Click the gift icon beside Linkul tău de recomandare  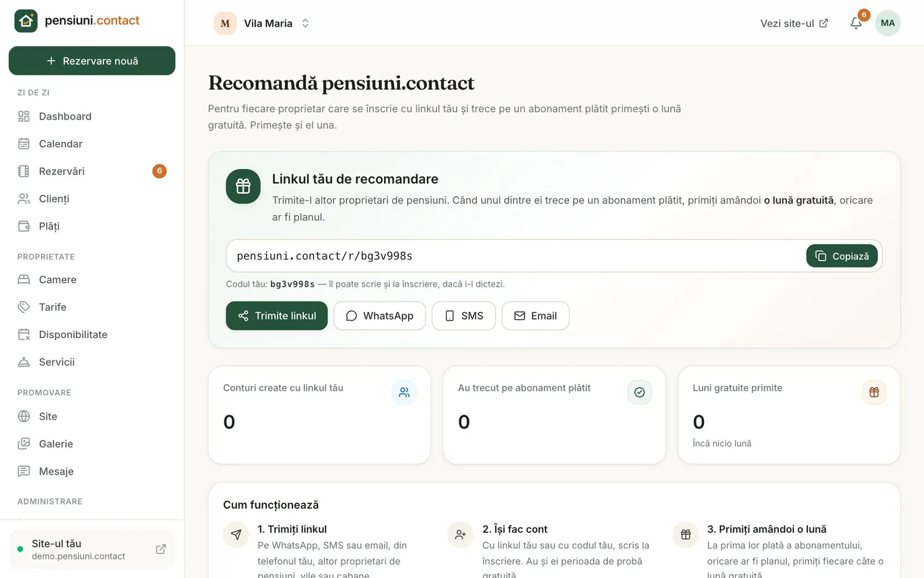point(243,186)
